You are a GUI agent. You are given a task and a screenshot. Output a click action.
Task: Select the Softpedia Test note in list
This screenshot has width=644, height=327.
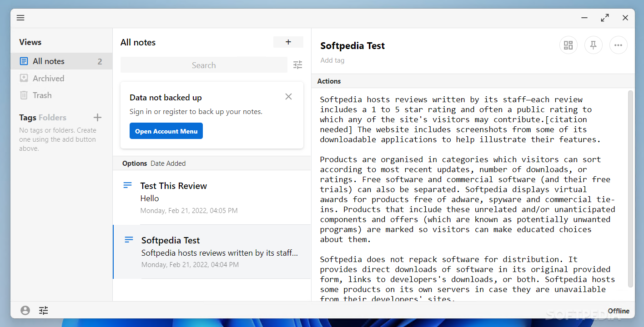212,252
